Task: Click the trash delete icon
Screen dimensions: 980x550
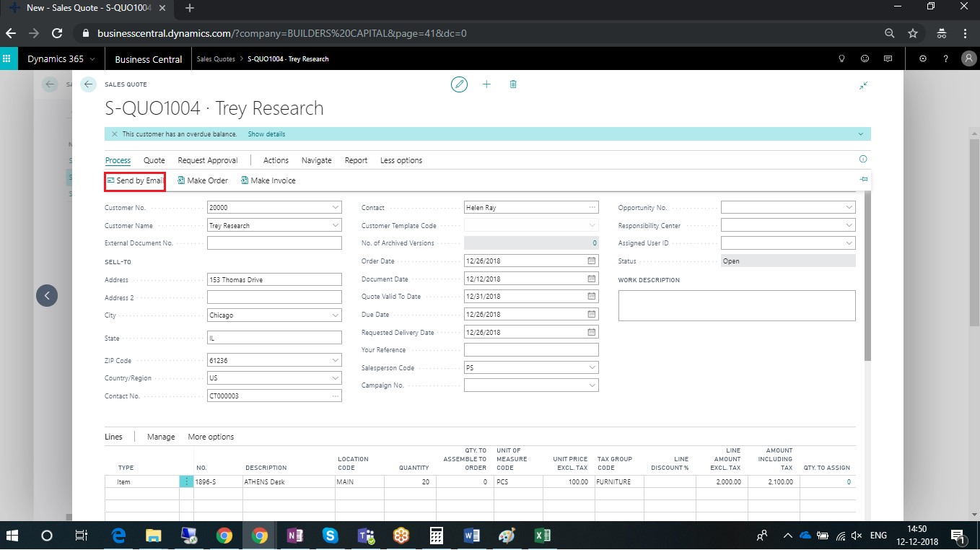Action: coord(513,84)
